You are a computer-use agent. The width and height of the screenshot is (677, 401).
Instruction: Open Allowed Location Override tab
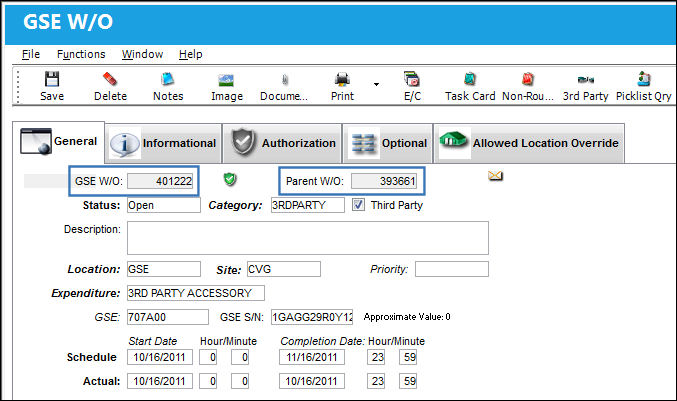point(529,143)
